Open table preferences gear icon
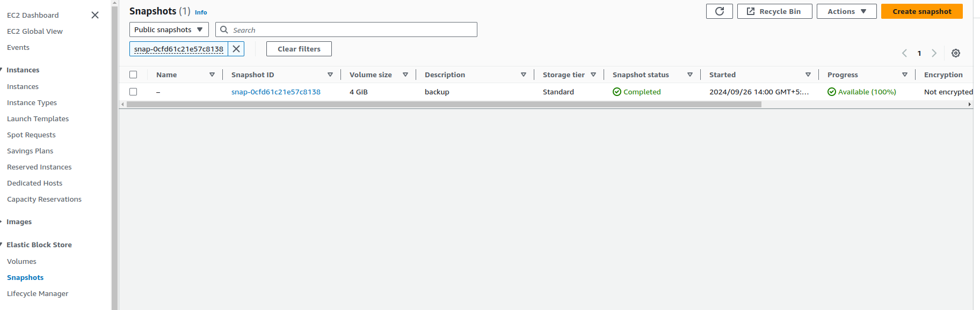The width and height of the screenshot is (980, 310). pyautogui.click(x=955, y=53)
